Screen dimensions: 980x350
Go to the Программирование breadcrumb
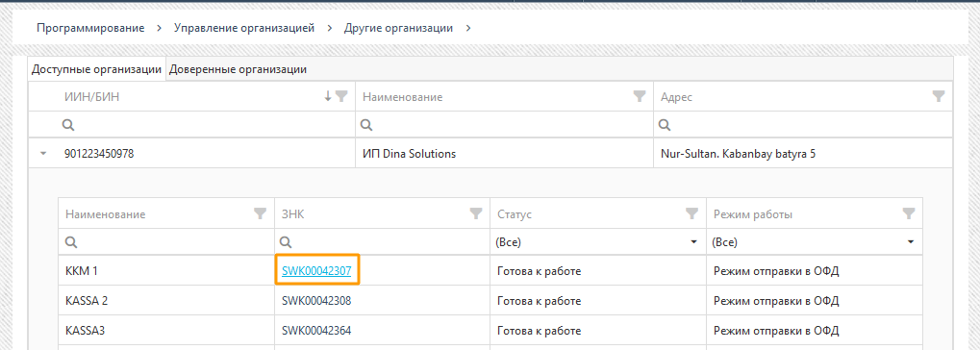tap(90, 28)
